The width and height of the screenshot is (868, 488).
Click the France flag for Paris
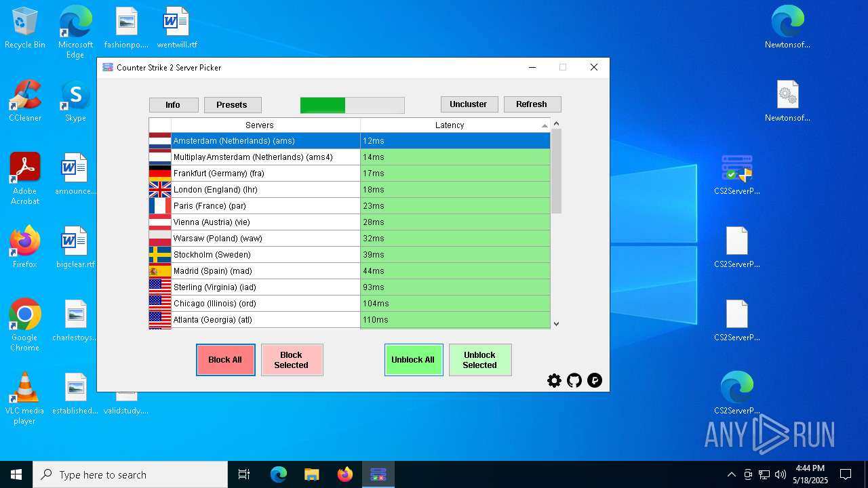click(x=160, y=206)
